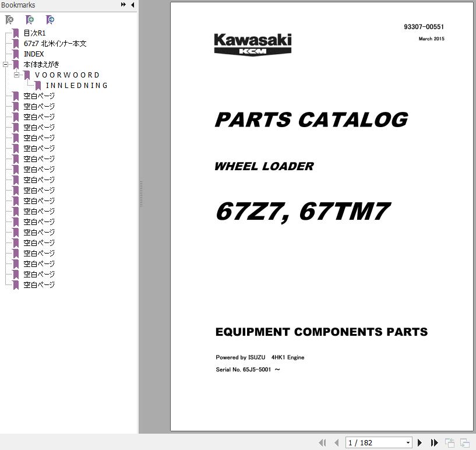Click the EQUIPMENT COMPONENTS PARTS heading
This screenshot has width=476, height=450.
coord(322,332)
